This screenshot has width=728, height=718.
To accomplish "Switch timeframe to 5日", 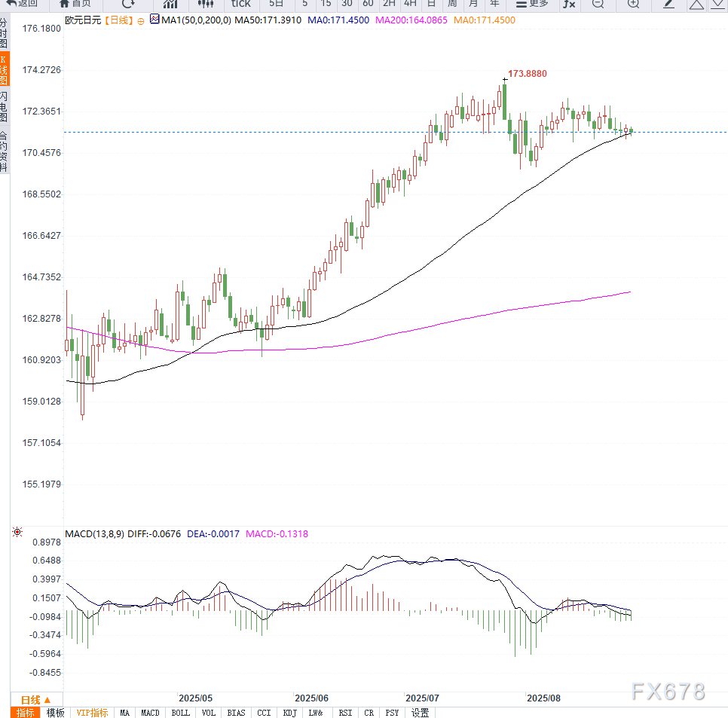I will [x=277, y=4].
